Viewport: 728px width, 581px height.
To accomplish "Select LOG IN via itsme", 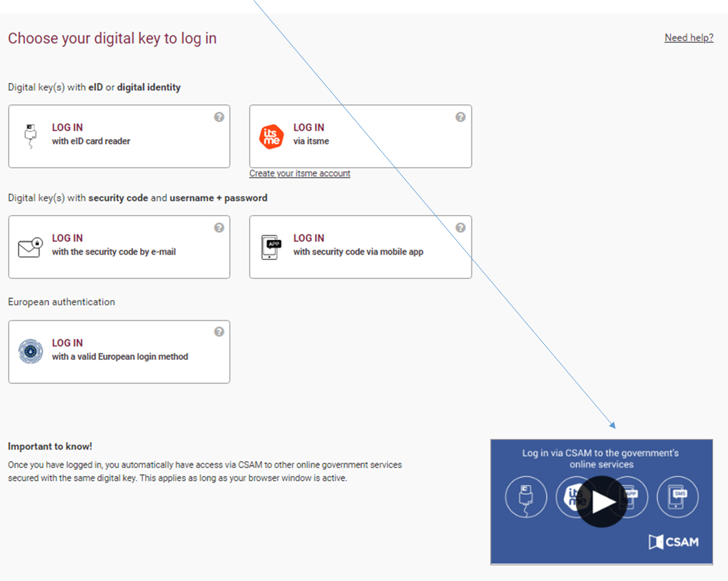I will click(x=311, y=134).
